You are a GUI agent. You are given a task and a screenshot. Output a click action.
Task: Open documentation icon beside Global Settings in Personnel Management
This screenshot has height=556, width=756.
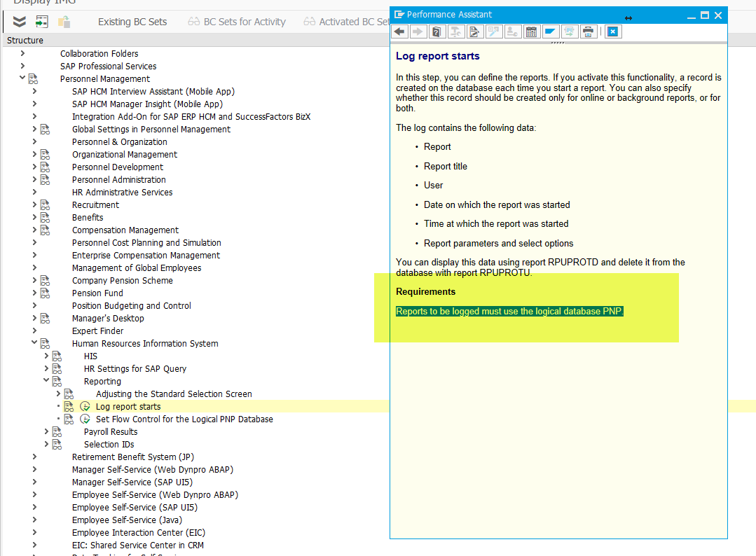coord(46,129)
